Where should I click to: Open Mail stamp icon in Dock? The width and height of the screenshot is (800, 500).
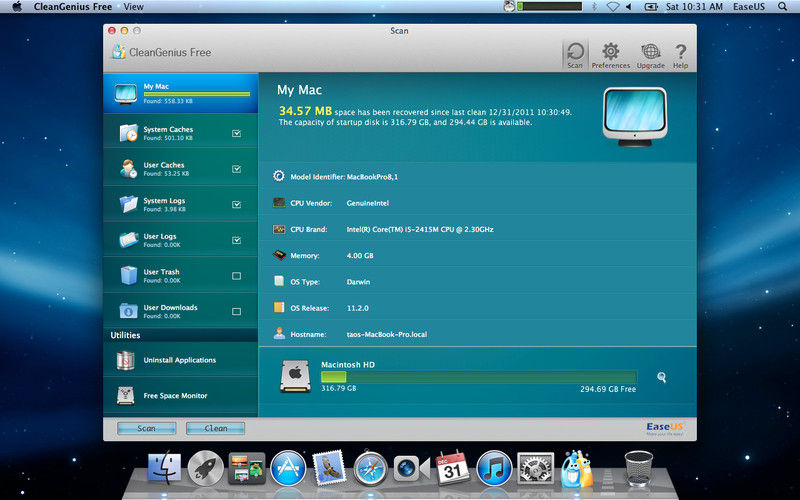[x=329, y=467]
